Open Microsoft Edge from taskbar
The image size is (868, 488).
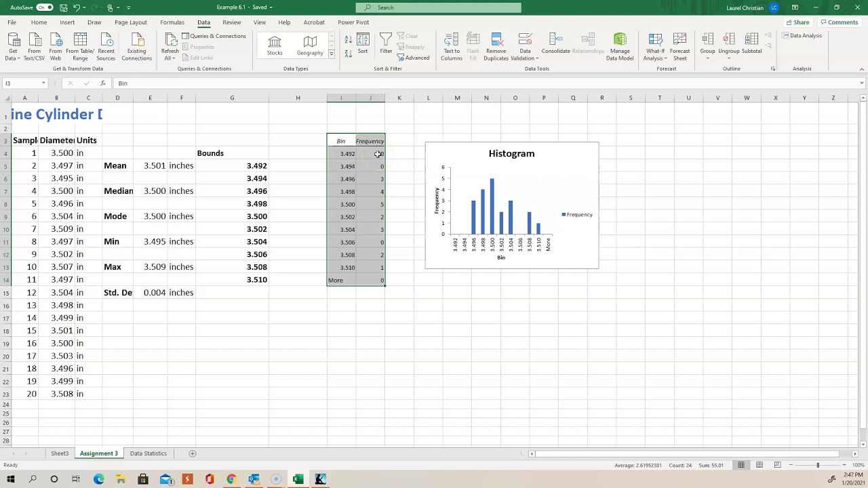(99, 479)
